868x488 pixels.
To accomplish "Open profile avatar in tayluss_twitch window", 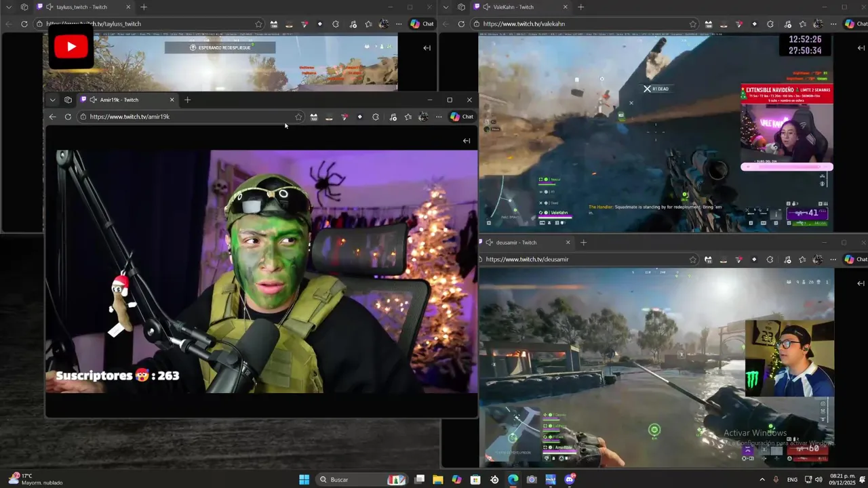I will 383,24.
